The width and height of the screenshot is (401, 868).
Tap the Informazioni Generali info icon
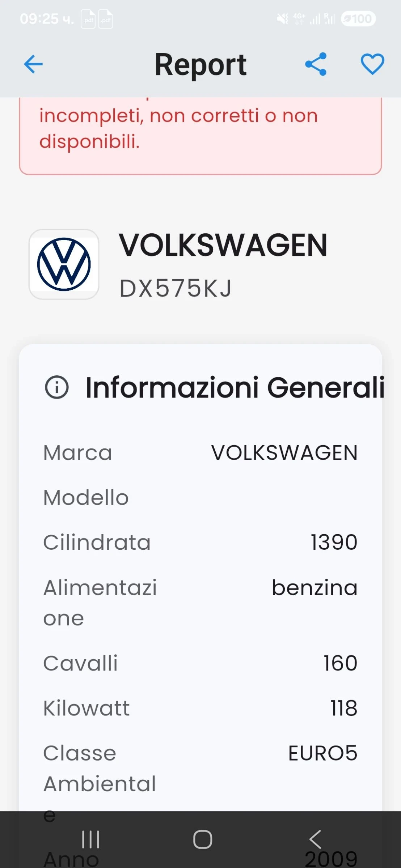coord(56,387)
